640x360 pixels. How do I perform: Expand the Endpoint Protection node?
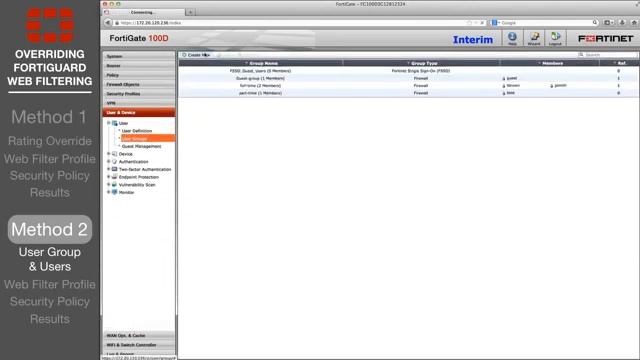coord(109,177)
